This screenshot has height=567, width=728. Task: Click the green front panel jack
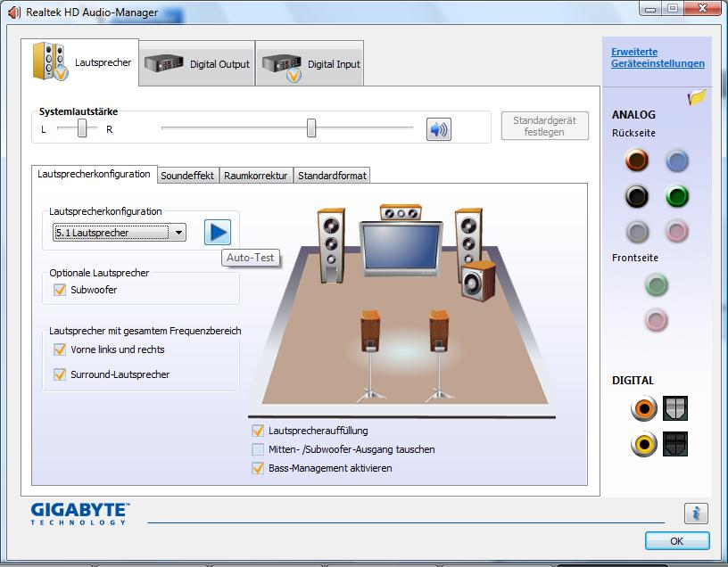(656, 284)
